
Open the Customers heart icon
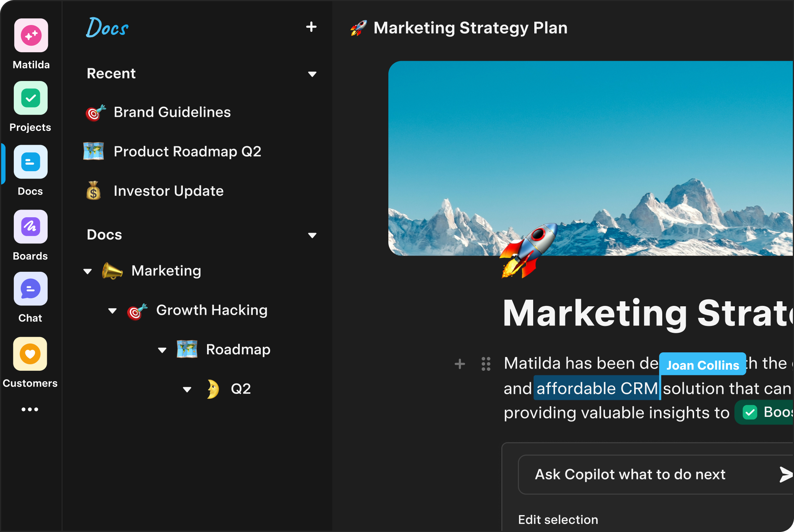[x=30, y=354]
